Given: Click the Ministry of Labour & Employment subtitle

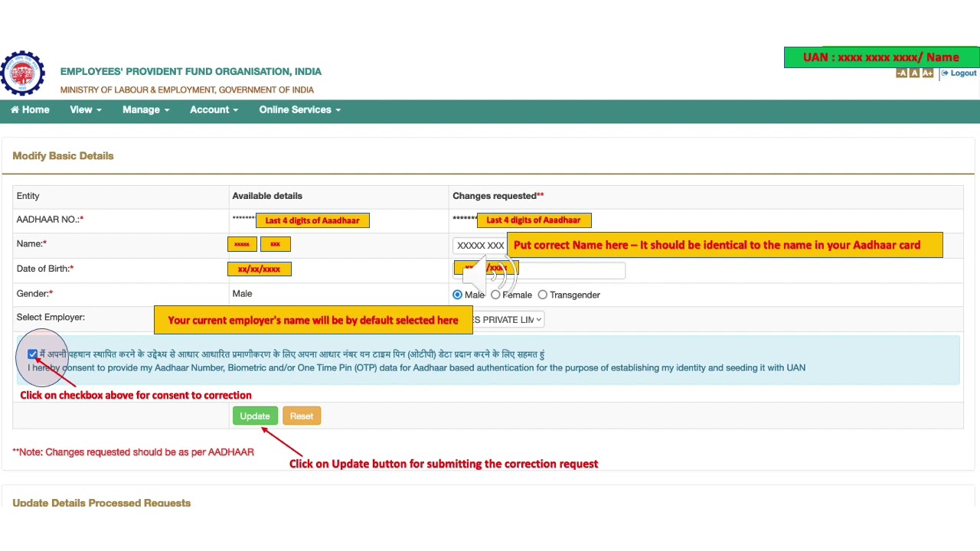Looking at the screenshot, I should tap(187, 90).
